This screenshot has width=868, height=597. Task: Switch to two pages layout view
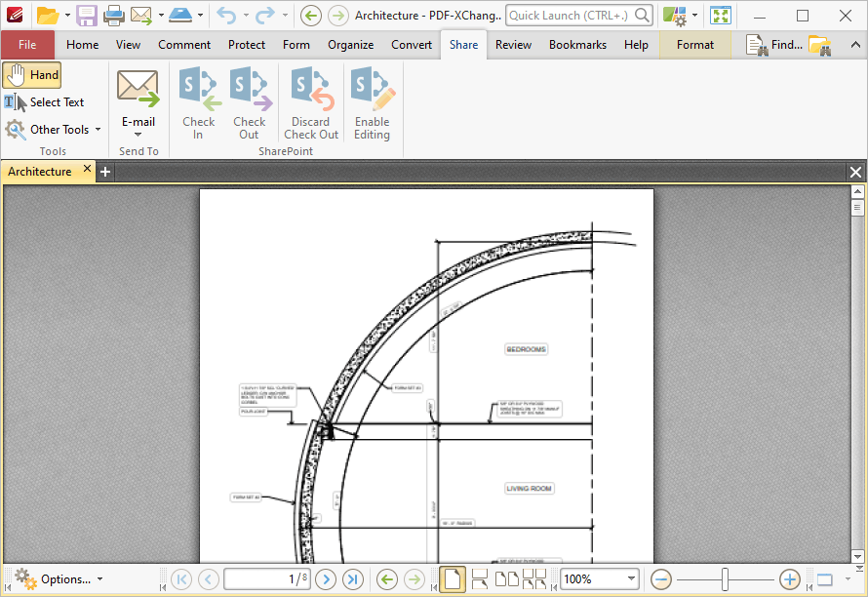[506, 579]
